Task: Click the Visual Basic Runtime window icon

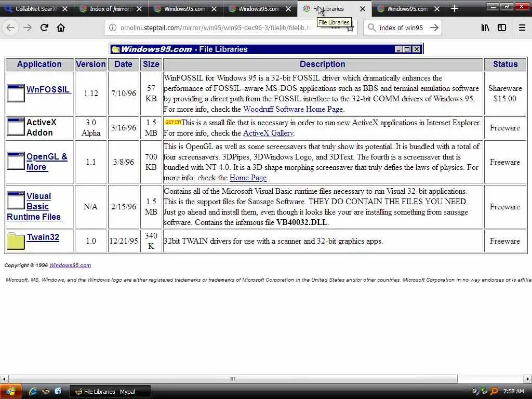Action: (x=16, y=200)
